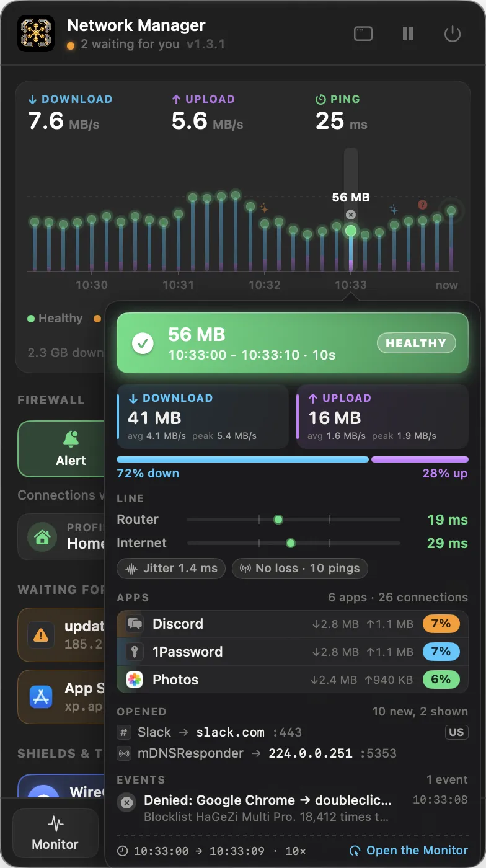Click the red question mark graph marker

(423, 205)
